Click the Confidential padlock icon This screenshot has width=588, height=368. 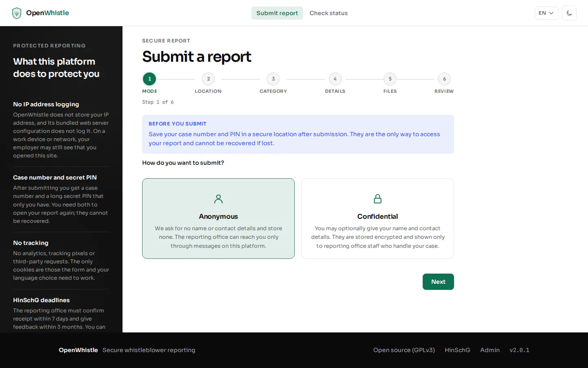pyautogui.click(x=378, y=199)
